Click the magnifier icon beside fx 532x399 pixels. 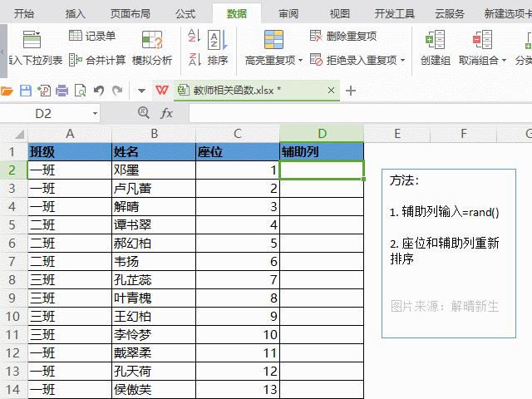pos(144,113)
